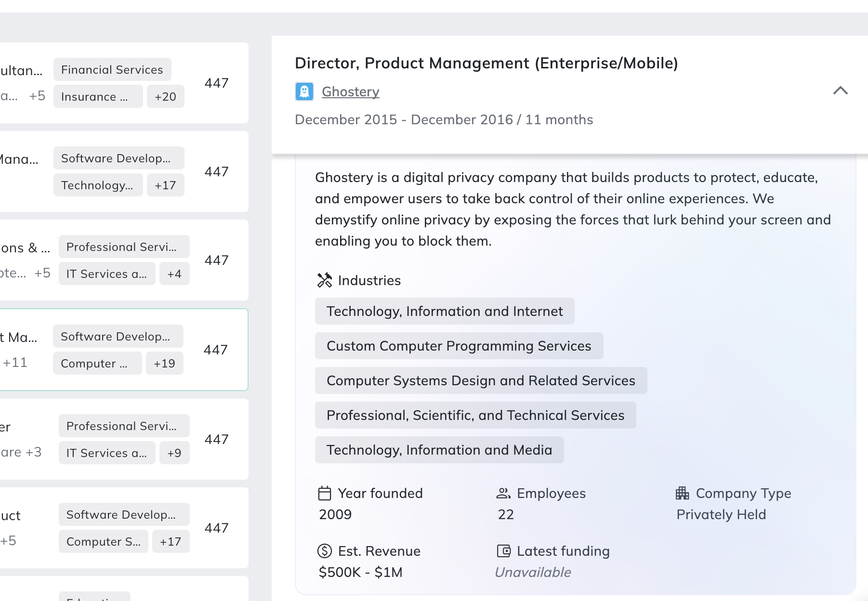Open the Ghostery company link
The height and width of the screenshot is (601, 868).
click(350, 91)
